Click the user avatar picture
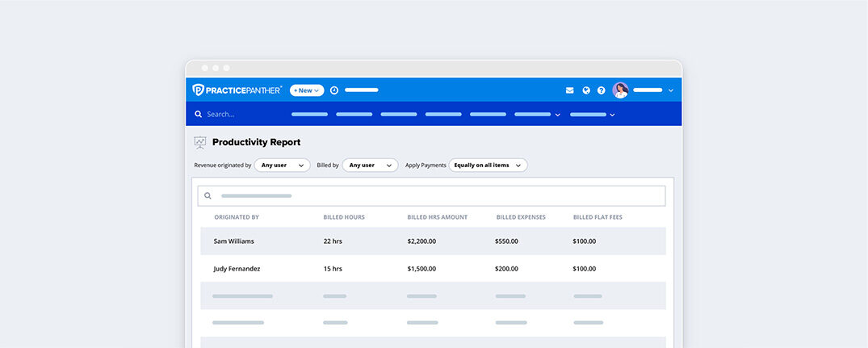Screen dimensions: 868x348 [621, 90]
